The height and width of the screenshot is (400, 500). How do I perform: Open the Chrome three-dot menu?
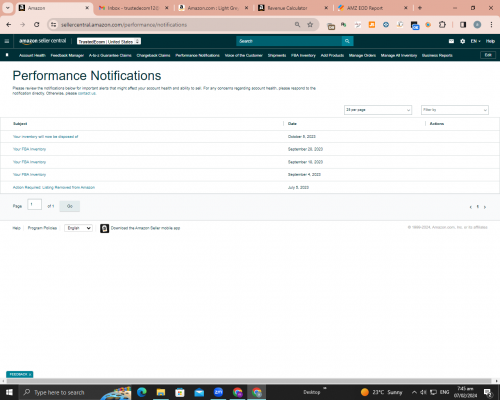[491, 25]
